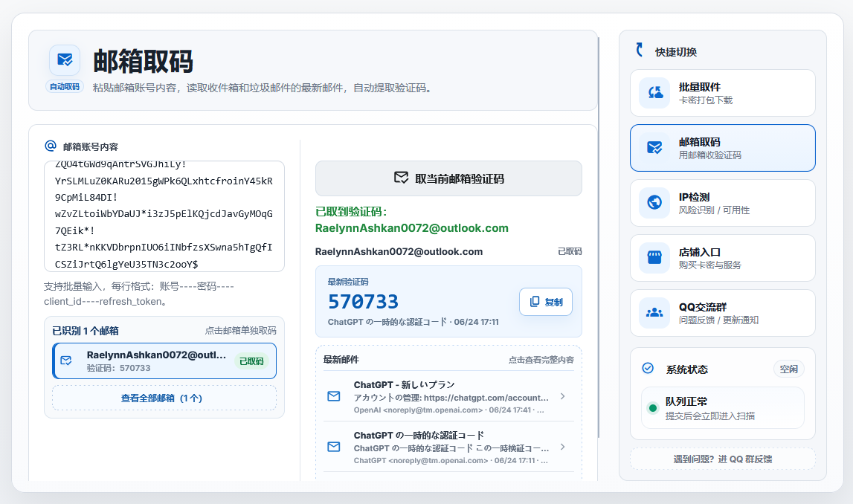Open IP检测 quick switch card
Screen dimensions: 853x504
click(x=722, y=203)
